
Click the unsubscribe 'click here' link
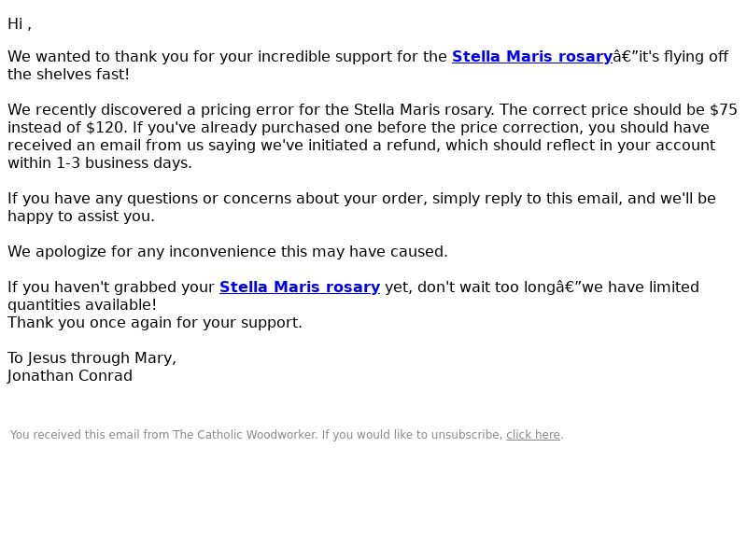point(532,435)
